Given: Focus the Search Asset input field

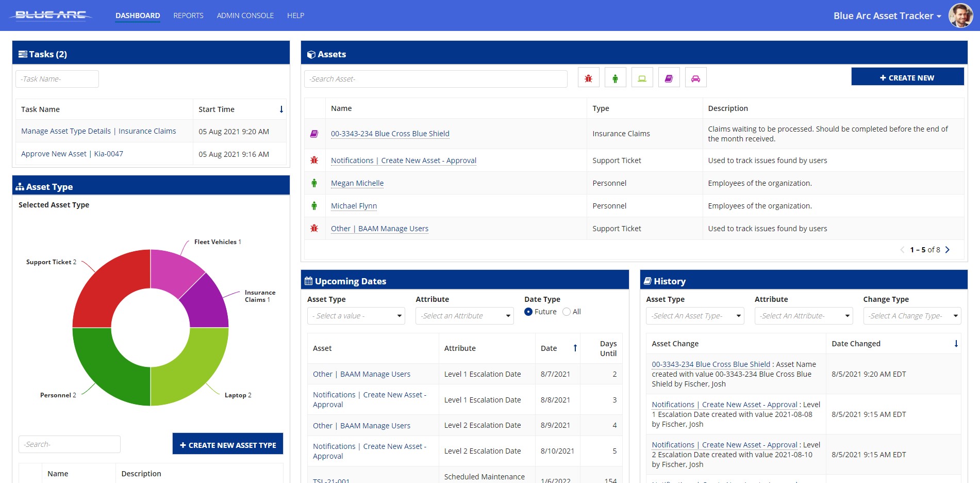Looking at the screenshot, I should (x=435, y=79).
